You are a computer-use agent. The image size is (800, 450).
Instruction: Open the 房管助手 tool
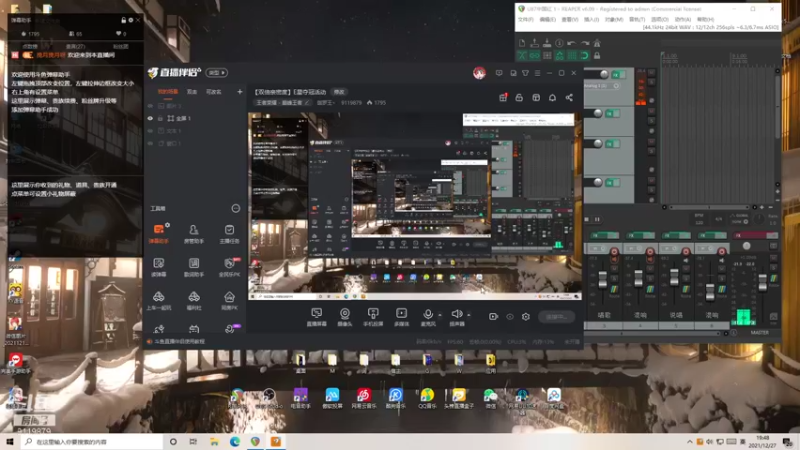193,233
